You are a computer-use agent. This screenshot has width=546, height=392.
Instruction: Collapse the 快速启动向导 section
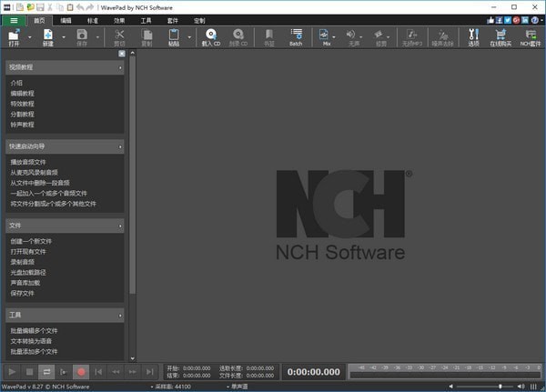coord(120,146)
